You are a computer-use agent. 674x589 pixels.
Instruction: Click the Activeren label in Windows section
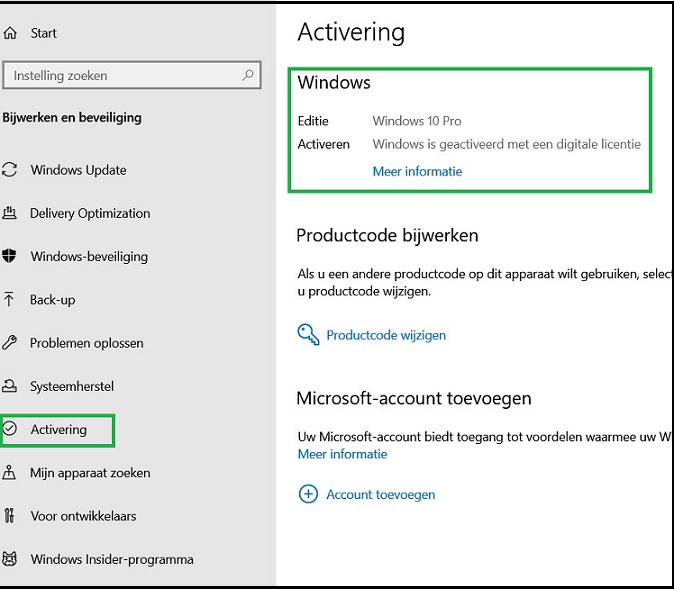tap(324, 144)
